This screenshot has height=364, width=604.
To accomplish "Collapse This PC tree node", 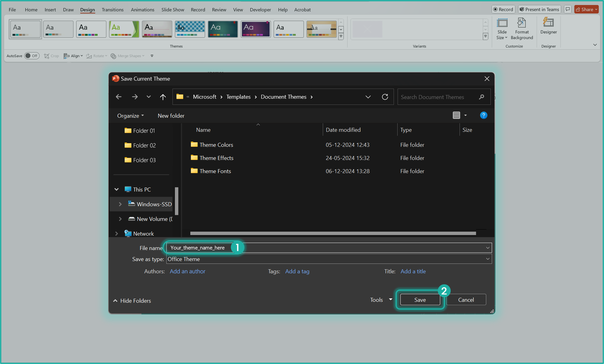I will tap(117, 189).
